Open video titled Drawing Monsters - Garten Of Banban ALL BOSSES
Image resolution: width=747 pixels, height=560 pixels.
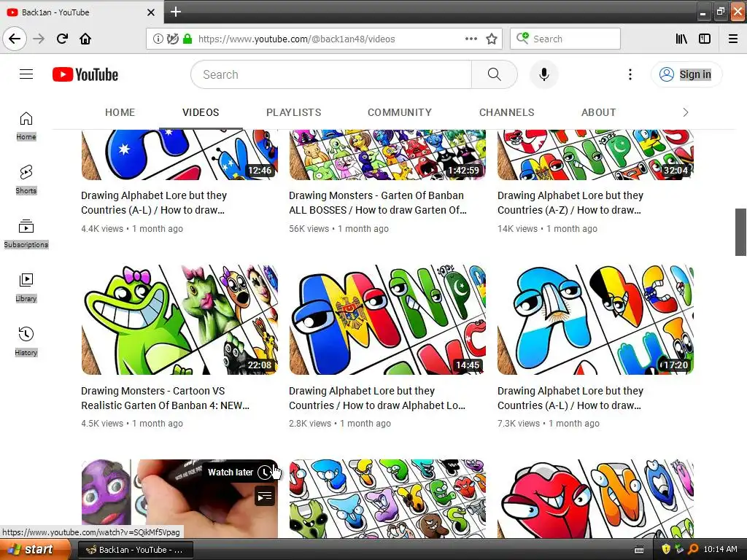pyautogui.click(x=377, y=203)
